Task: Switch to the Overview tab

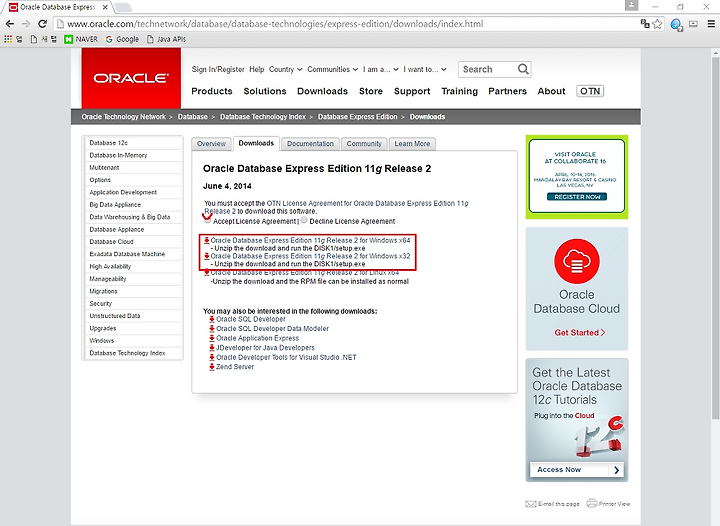Action: [211, 144]
